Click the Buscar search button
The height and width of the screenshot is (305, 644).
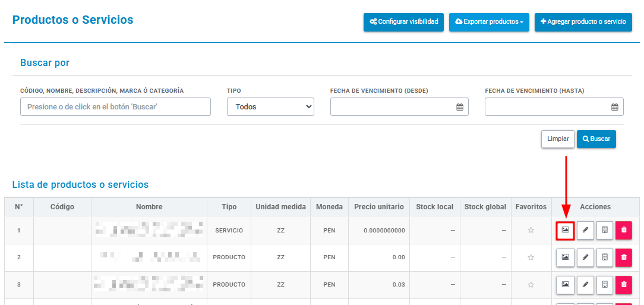click(x=596, y=139)
